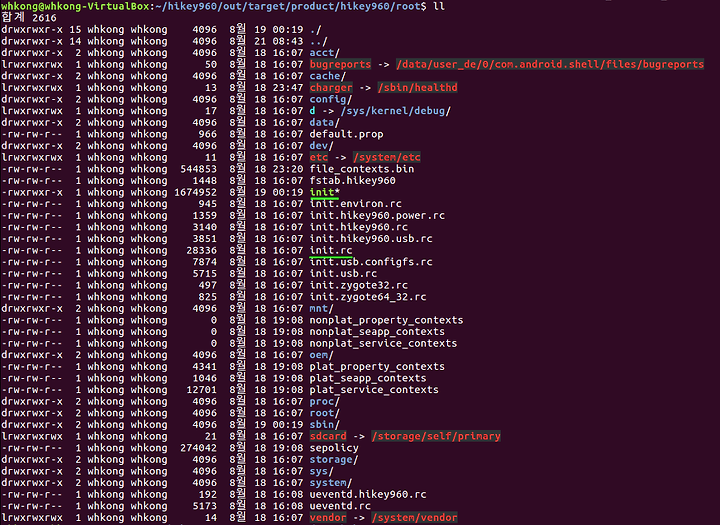This screenshot has height=525, width=720.
Task: Click the bugreports link target path
Action: pos(550,64)
